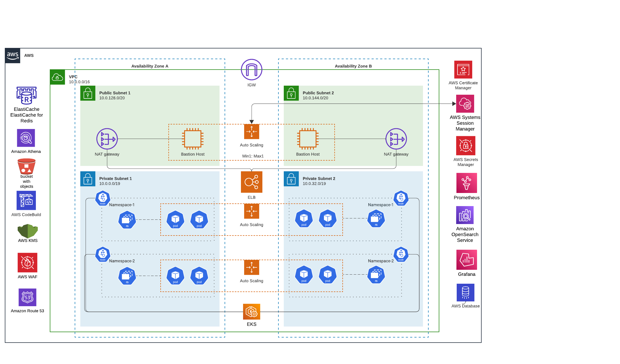The width and height of the screenshot is (620, 364).
Task: Click the 'Private Subnet 1' title text
Action: (x=115, y=179)
